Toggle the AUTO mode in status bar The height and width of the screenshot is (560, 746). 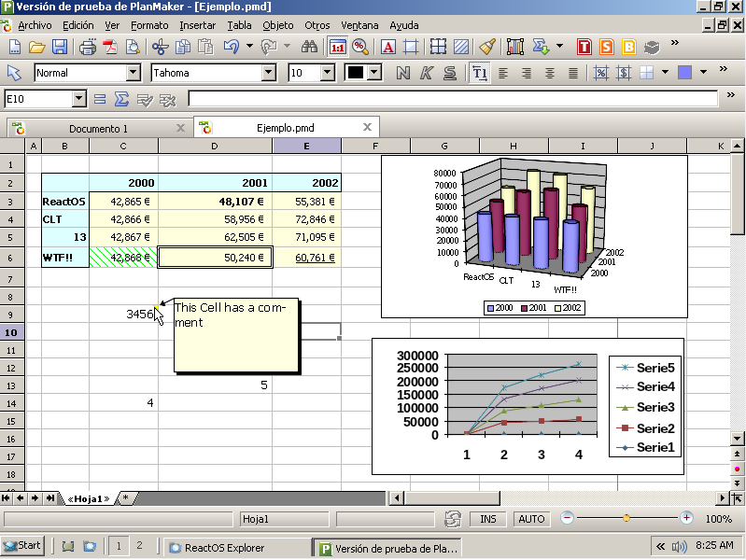531,519
